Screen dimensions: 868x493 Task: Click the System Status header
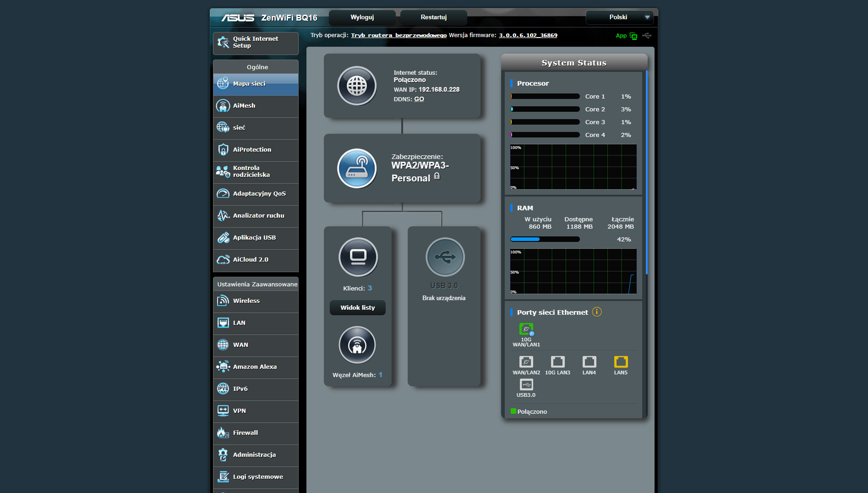click(x=574, y=63)
